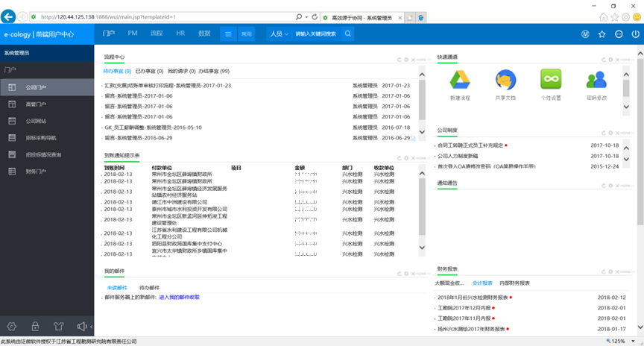This screenshot has width=644, height=346.
Task: Open the 新建流程 shortcut icon
Action: click(460, 80)
